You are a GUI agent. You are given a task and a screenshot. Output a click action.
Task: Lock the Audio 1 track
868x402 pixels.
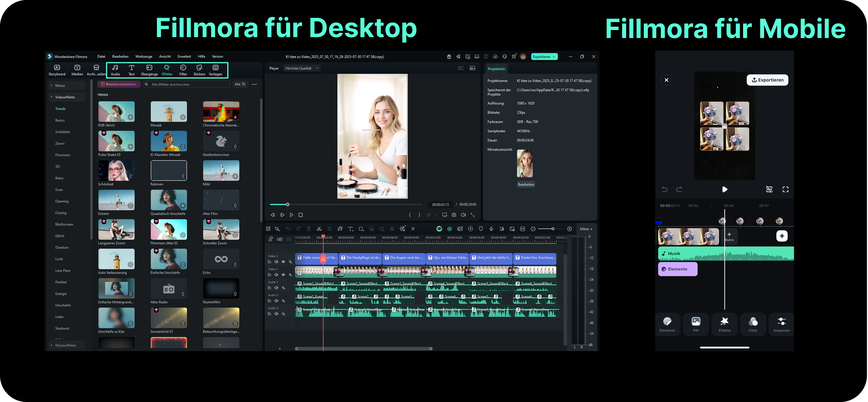click(x=269, y=288)
